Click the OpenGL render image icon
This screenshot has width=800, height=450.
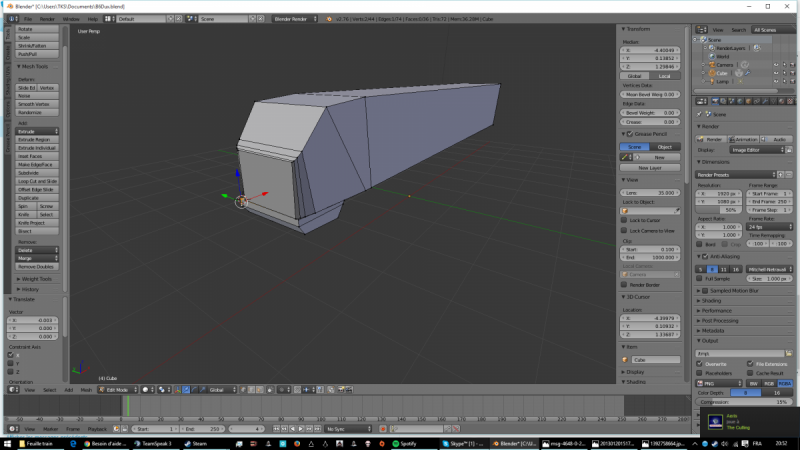[x=341, y=390]
